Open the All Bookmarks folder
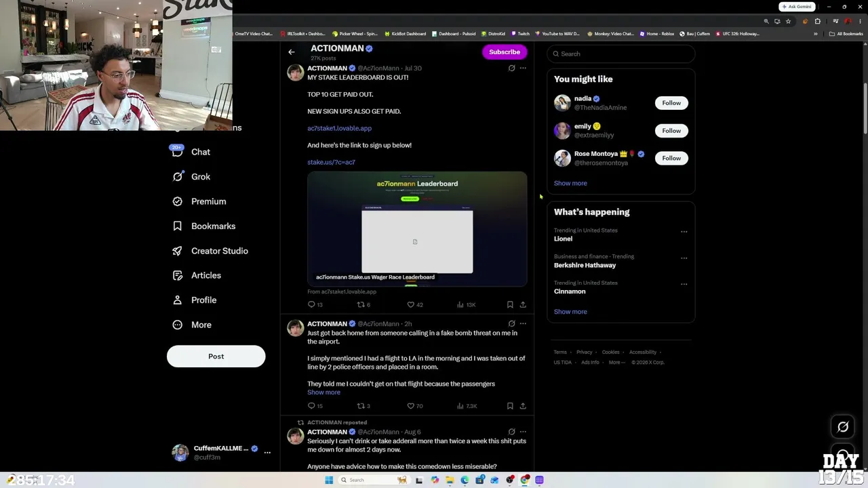The width and height of the screenshot is (868, 488). [846, 34]
